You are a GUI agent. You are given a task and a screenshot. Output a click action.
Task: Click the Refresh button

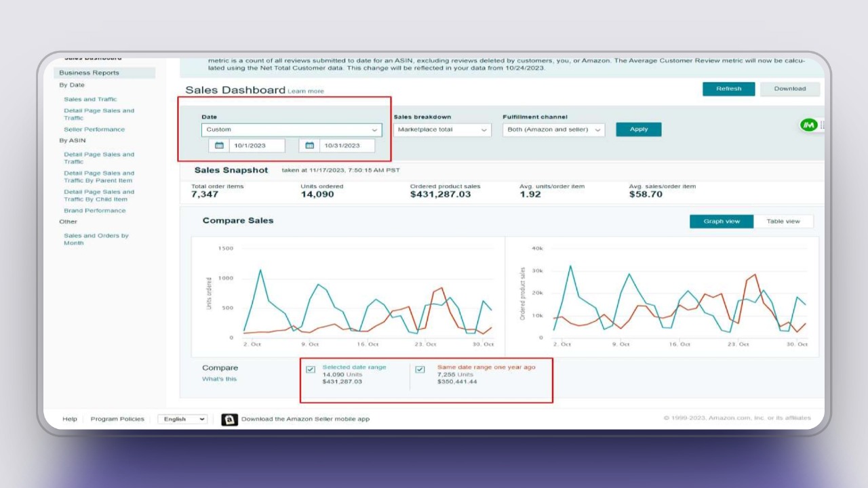(728, 89)
